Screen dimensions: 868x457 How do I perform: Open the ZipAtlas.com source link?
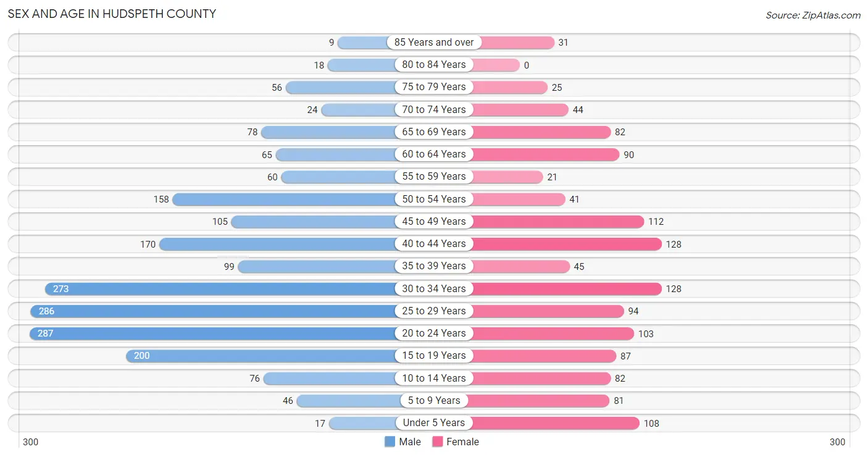coord(813,15)
